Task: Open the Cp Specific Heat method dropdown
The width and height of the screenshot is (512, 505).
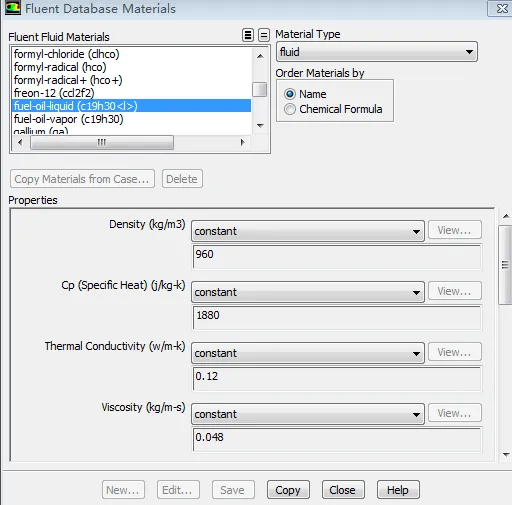Action: click(x=308, y=292)
